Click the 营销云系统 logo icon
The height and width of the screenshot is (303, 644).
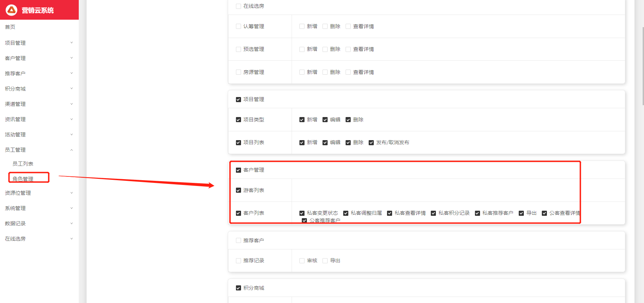click(x=12, y=10)
